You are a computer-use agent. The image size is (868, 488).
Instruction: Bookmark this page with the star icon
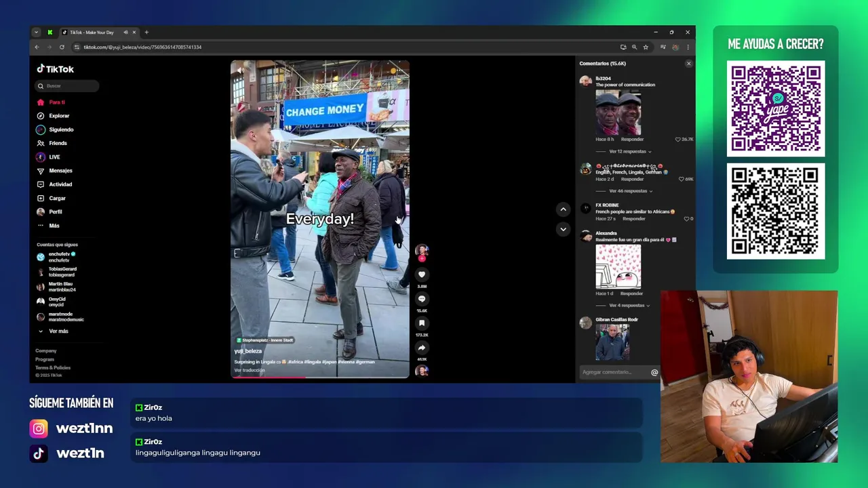pos(646,47)
